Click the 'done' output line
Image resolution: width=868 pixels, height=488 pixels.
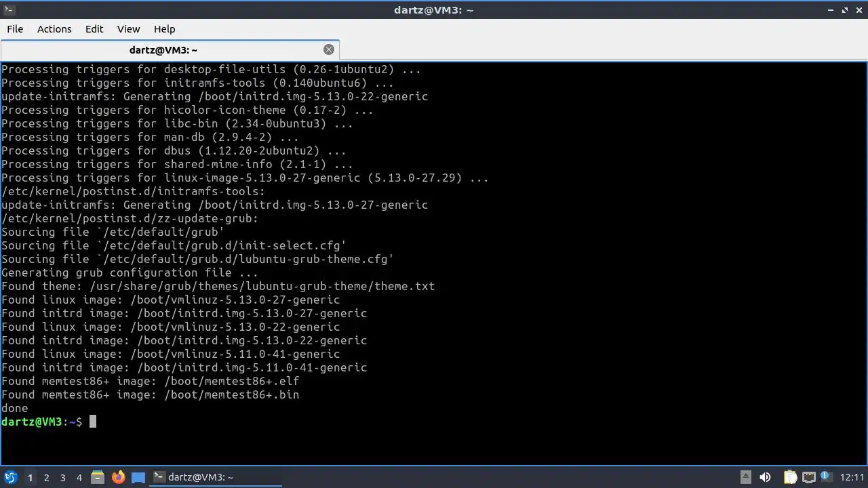15,408
